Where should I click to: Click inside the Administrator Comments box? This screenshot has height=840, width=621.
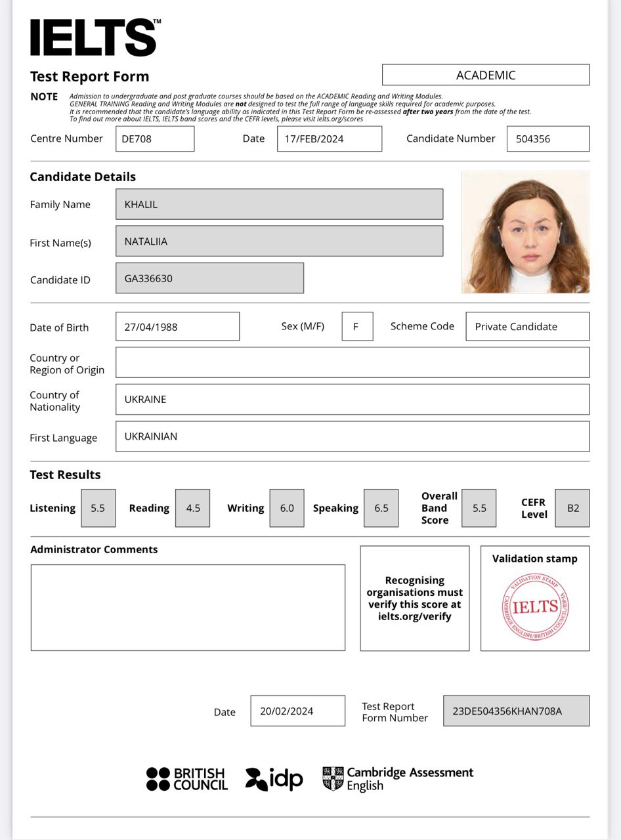coord(188,608)
